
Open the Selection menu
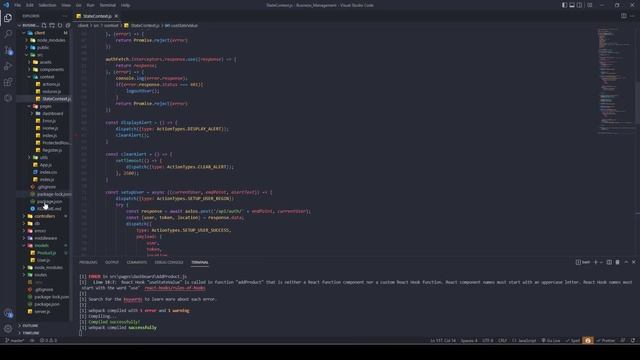47,5
